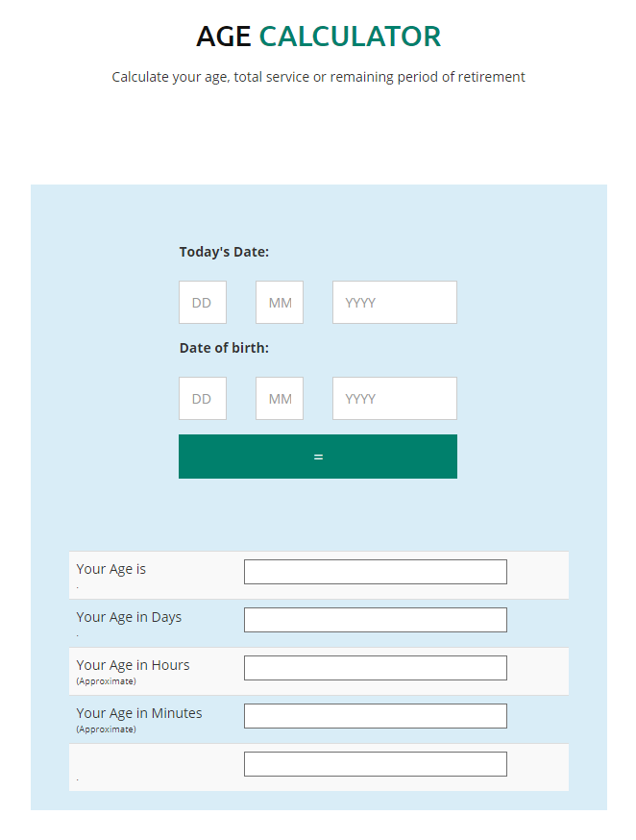Click the AGE CALCULATOR page heading
This screenshot has width=636, height=840.
coord(318,37)
